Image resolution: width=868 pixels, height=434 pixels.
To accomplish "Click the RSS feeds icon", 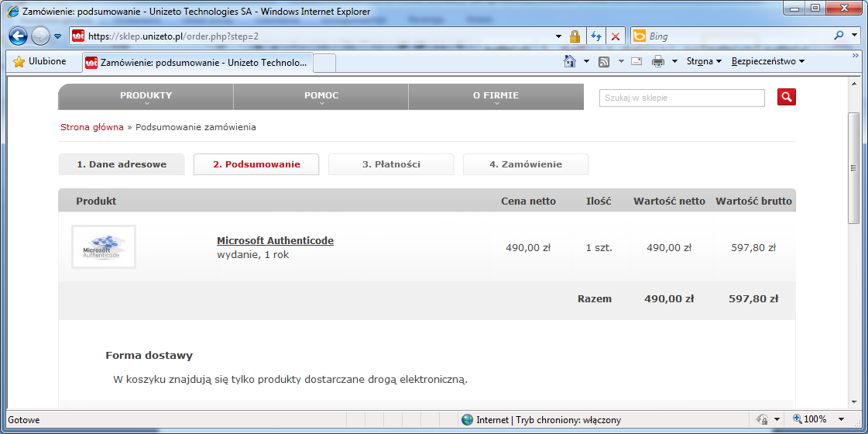I will tap(604, 61).
